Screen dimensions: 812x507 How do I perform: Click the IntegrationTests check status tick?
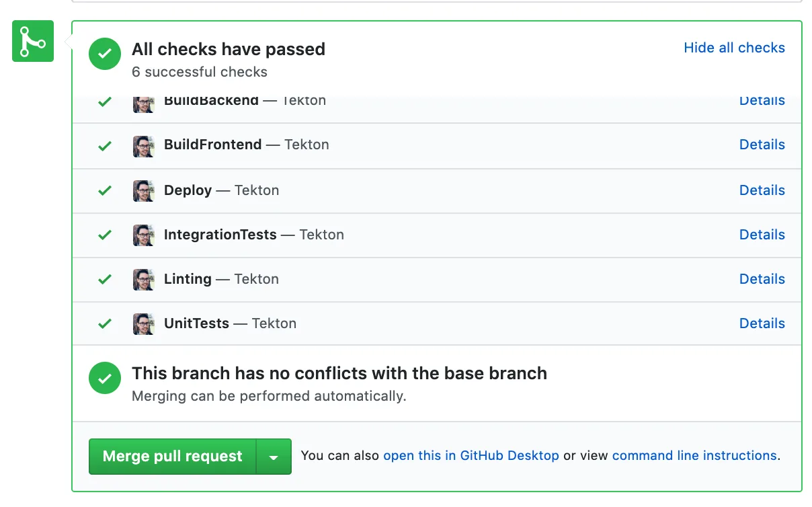(x=105, y=235)
